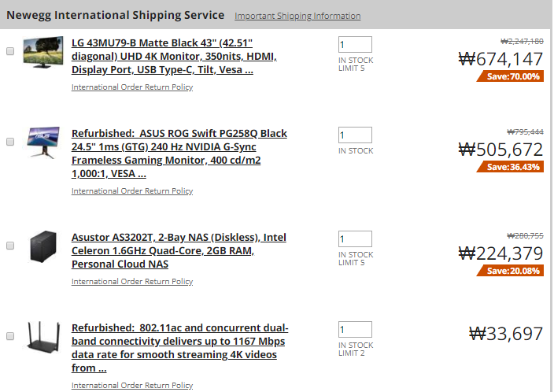Check the box for the LG 43MU79-B monitor
This screenshot has height=392, width=554.
click(10, 51)
